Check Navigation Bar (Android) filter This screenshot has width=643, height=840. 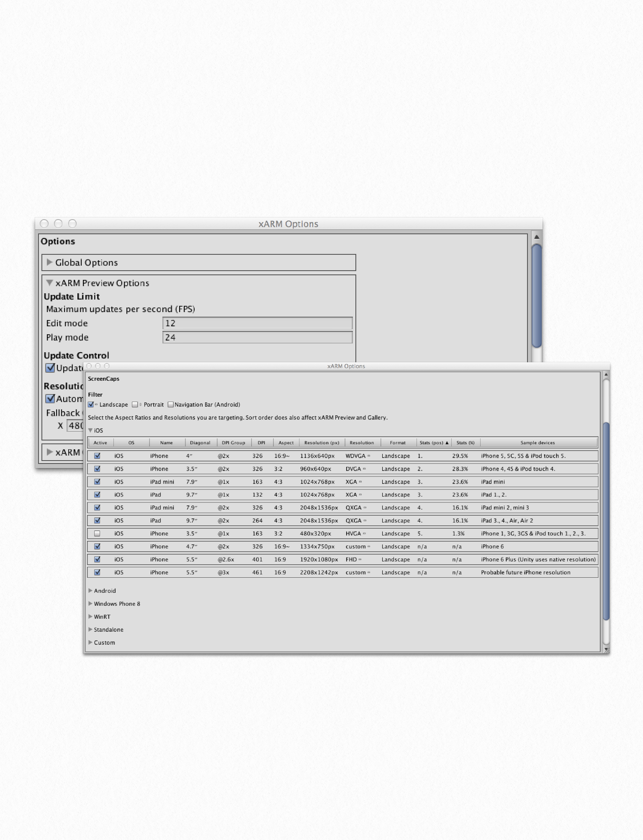[170, 405]
